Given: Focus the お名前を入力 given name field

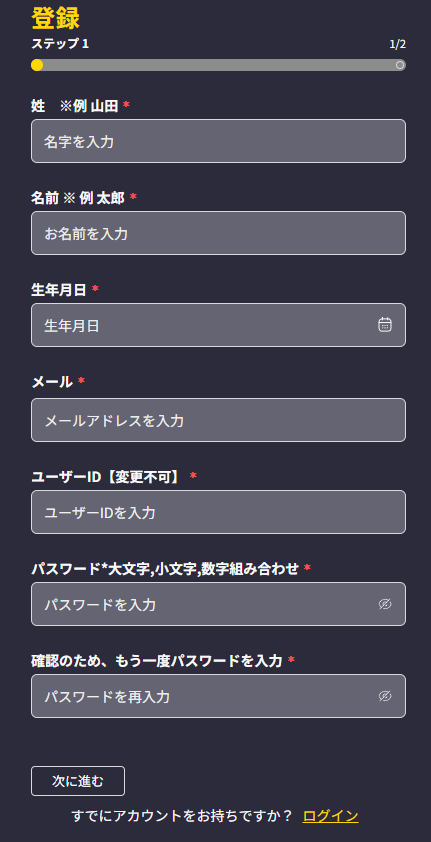Looking at the screenshot, I should click(x=218, y=233).
